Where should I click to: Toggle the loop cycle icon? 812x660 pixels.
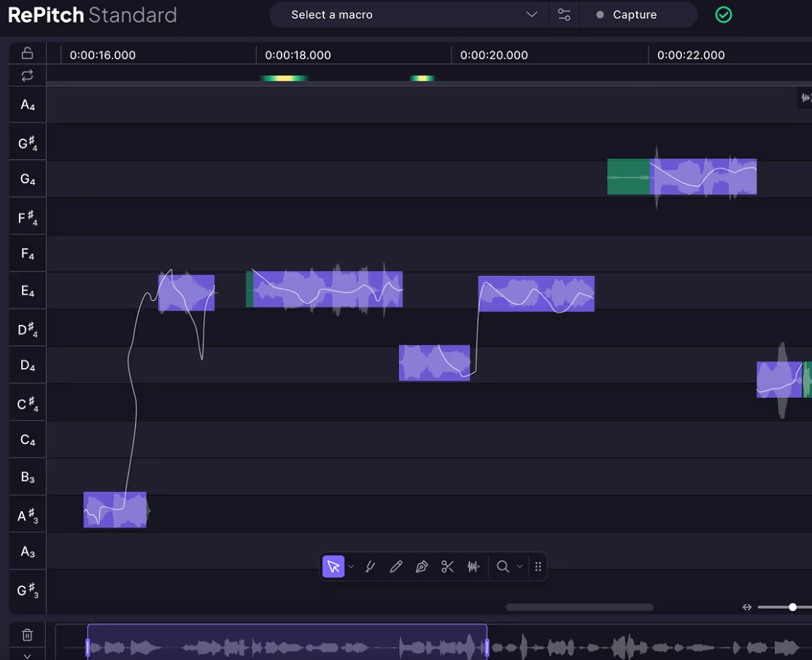click(x=27, y=75)
